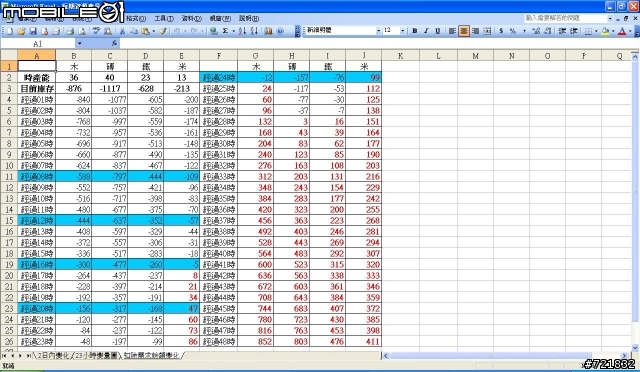The image size is (640, 372).
Task: Toggle Align Left
Action: (x=452, y=31)
